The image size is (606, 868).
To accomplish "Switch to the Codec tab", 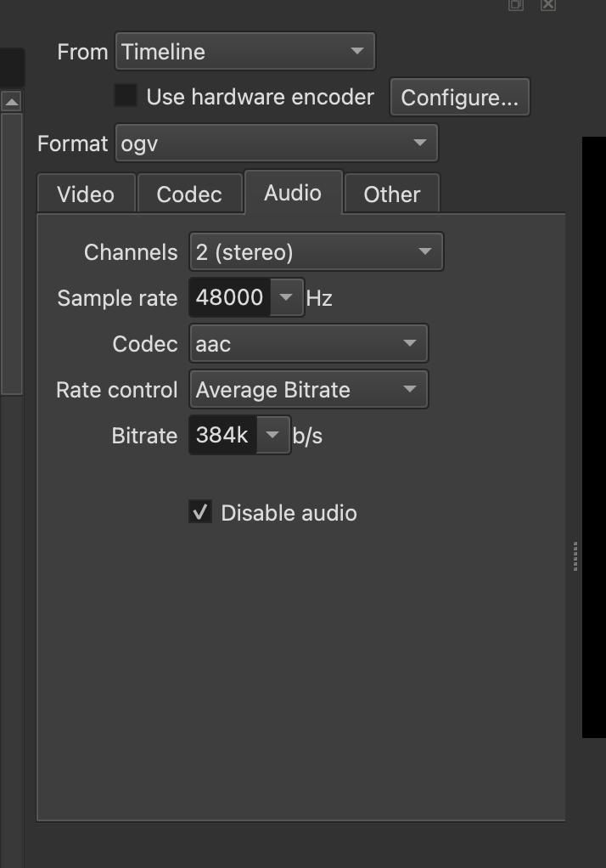I will (190, 194).
